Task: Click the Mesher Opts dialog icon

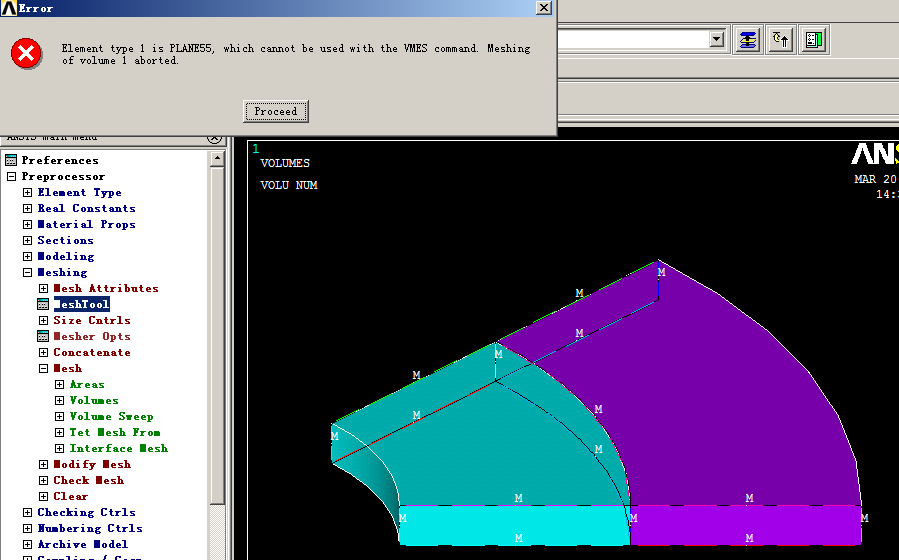Action: click(x=43, y=336)
